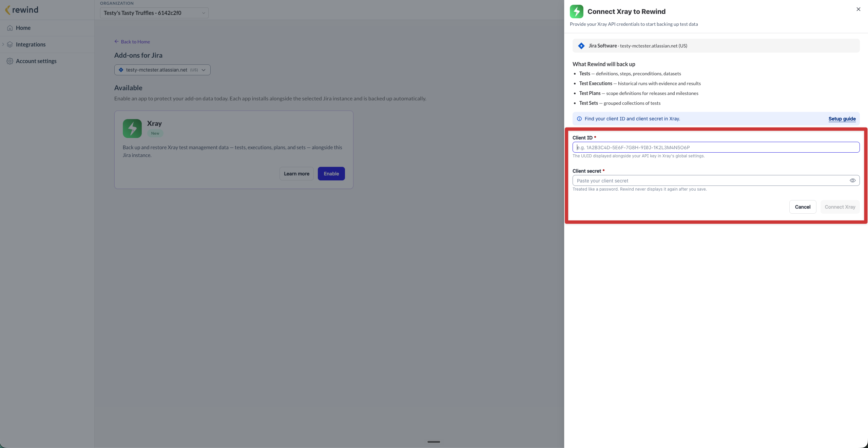Click the back arrow icon beside Back to Home

[x=116, y=41]
